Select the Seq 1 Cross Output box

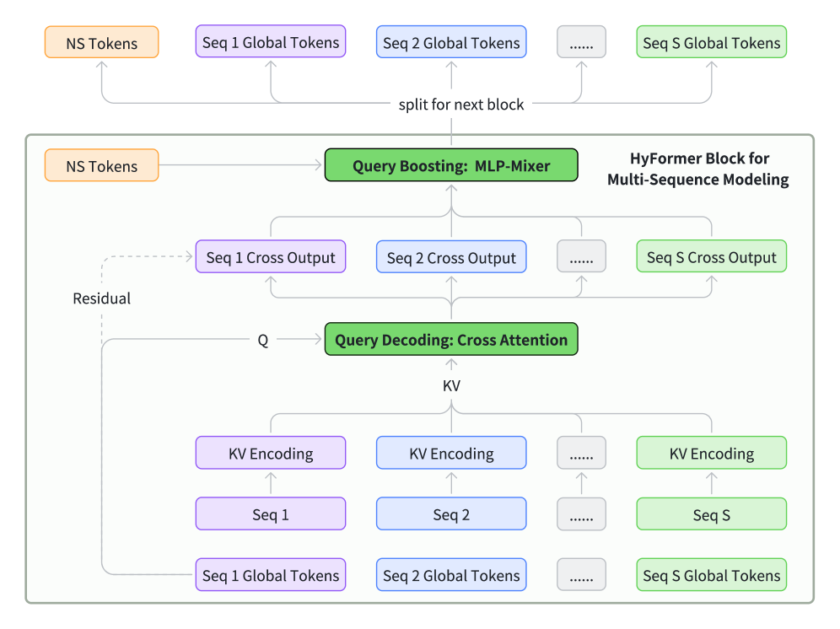(x=271, y=257)
